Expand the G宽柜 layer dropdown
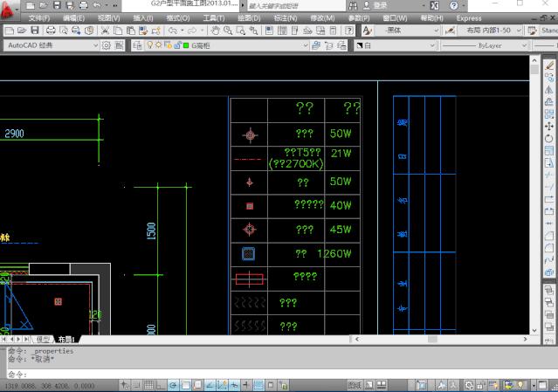Viewport: 558px width, 392px height. click(x=305, y=45)
